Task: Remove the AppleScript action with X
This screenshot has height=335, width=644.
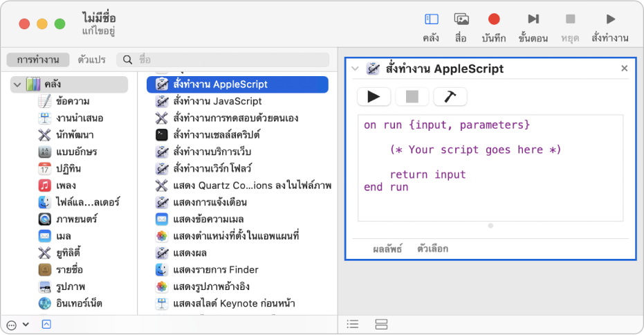Action: (624, 69)
